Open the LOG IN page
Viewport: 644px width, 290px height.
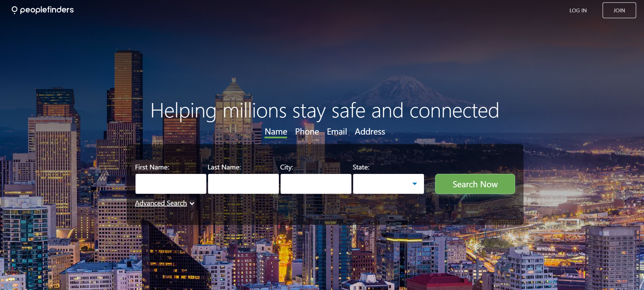point(578,11)
